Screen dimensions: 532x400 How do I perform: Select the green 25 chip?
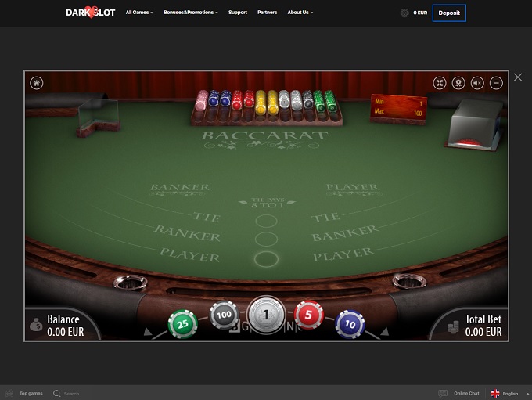tap(182, 323)
